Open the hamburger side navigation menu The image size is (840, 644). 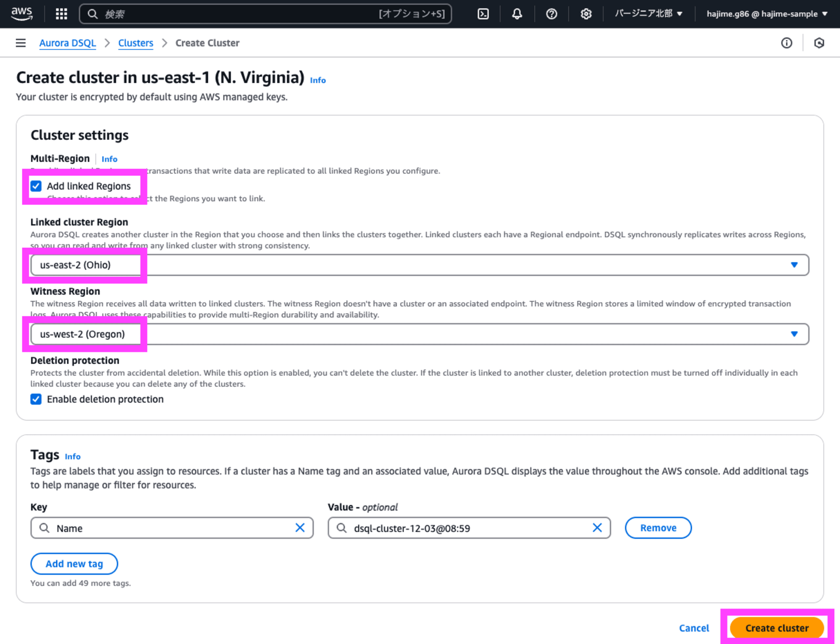click(21, 43)
